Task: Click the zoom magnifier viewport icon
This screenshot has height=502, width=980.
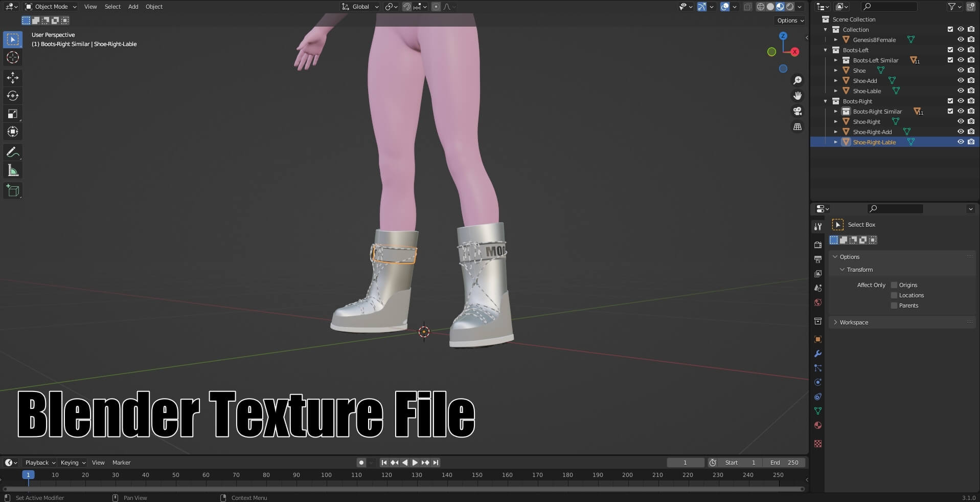Action: coord(797,80)
